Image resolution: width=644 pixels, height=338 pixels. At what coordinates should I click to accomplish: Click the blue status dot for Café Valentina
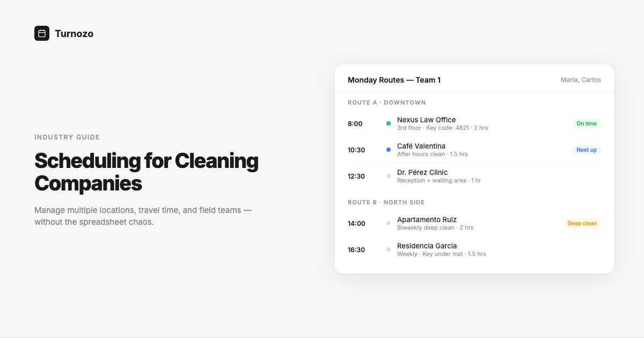[x=388, y=150]
